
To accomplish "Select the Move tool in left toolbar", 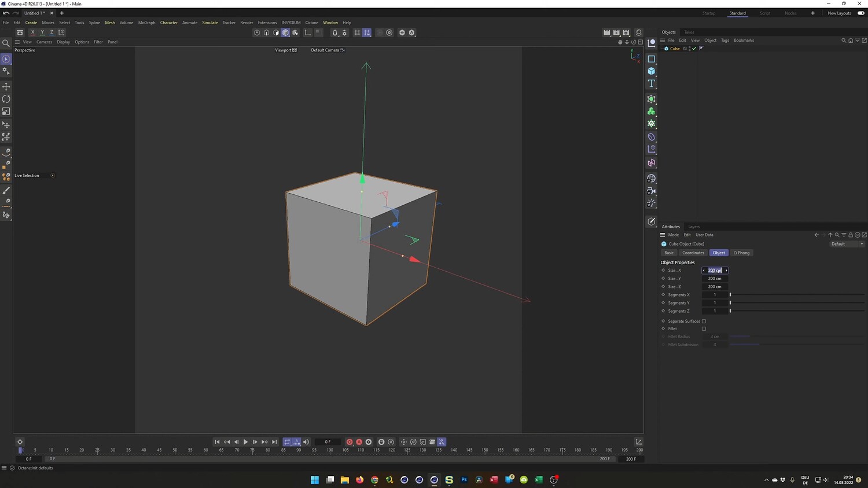I will pos(6,86).
